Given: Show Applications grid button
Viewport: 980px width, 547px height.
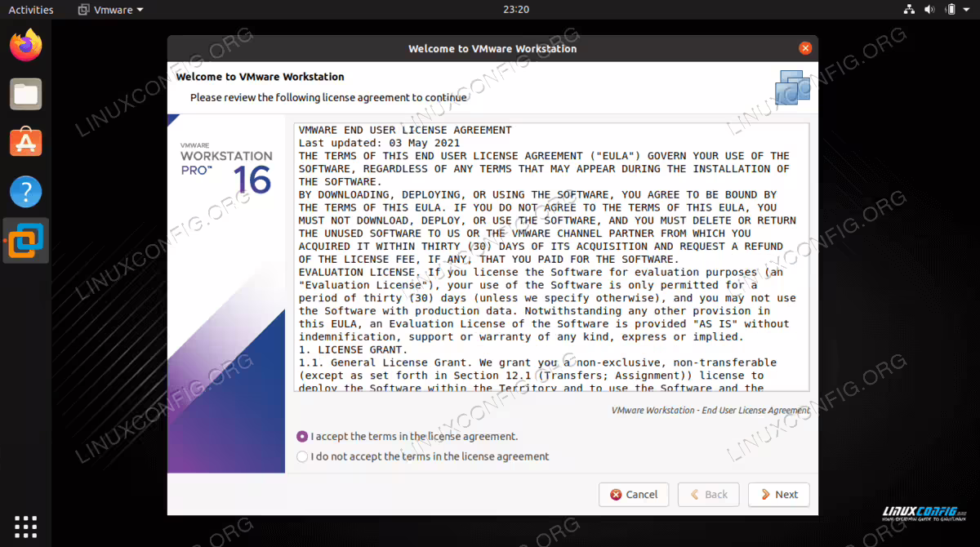Looking at the screenshot, I should [x=26, y=527].
